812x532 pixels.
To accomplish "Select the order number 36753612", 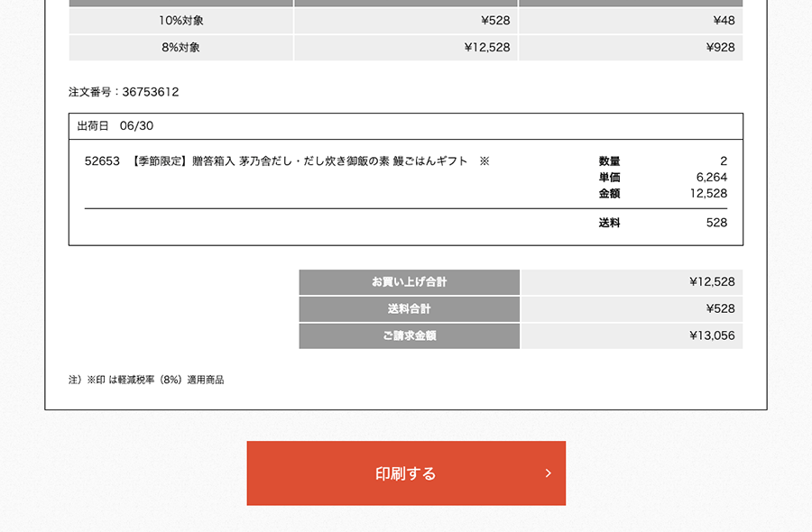I will click(x=151, y=92).
